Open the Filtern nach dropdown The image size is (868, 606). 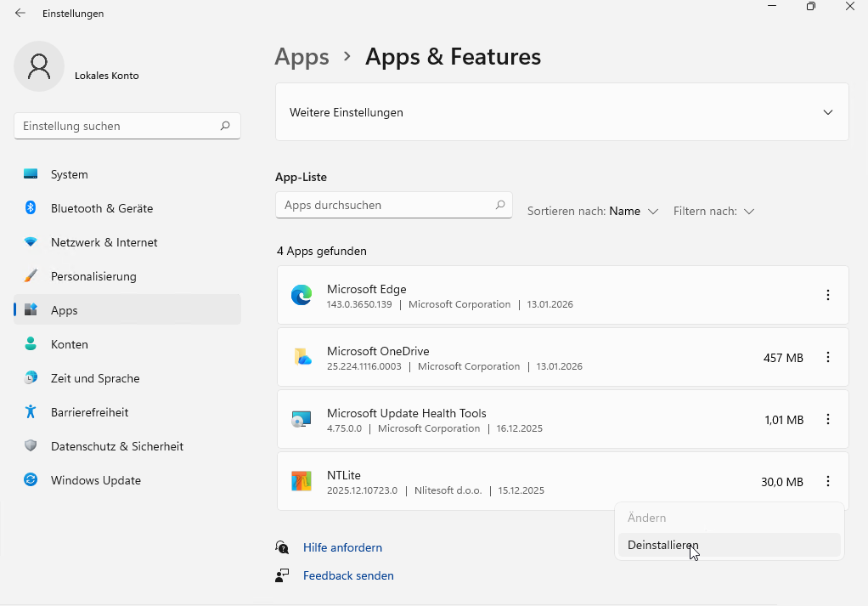713,211
